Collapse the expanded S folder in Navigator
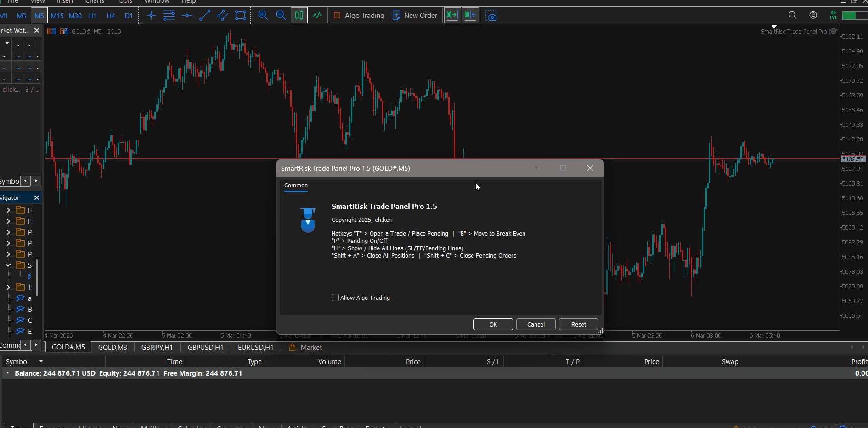 coord(8,265)
